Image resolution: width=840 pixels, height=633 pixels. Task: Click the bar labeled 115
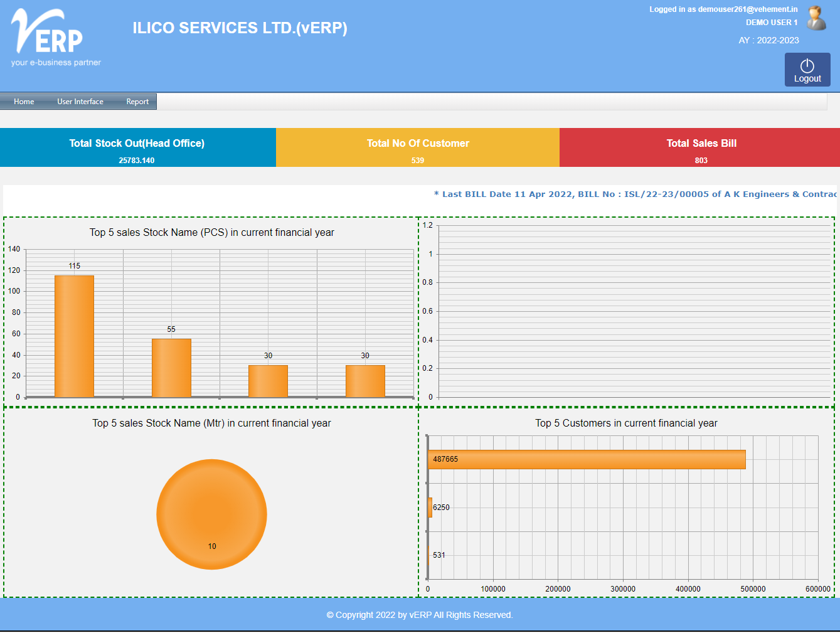click(x=74, y=336)
